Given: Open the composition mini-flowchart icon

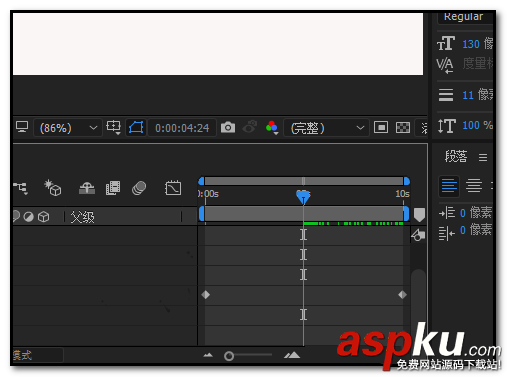Looking at the screenshot, I should (x=21, y=188).
